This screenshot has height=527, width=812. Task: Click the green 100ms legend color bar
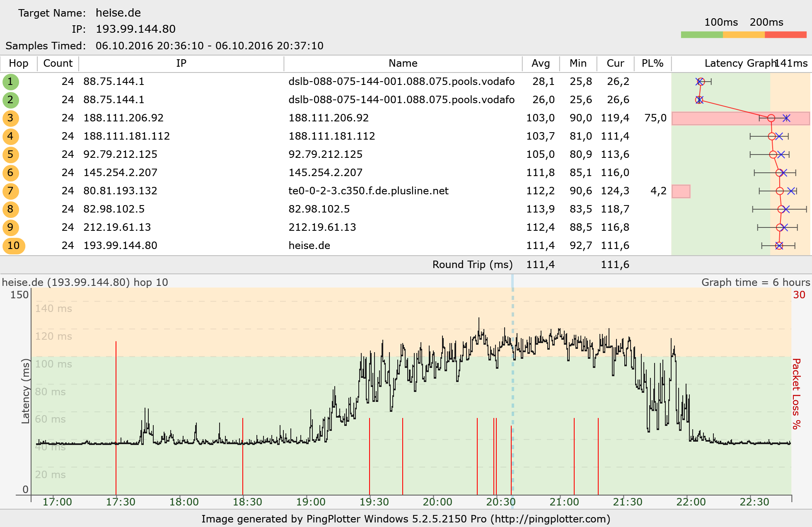(702, 35)
